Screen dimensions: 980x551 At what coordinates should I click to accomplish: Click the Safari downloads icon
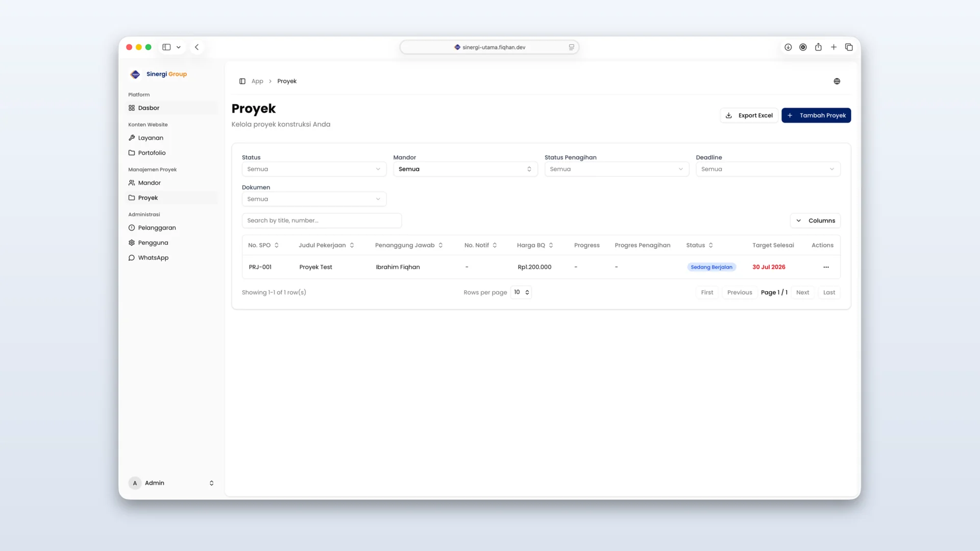point(788,47)
